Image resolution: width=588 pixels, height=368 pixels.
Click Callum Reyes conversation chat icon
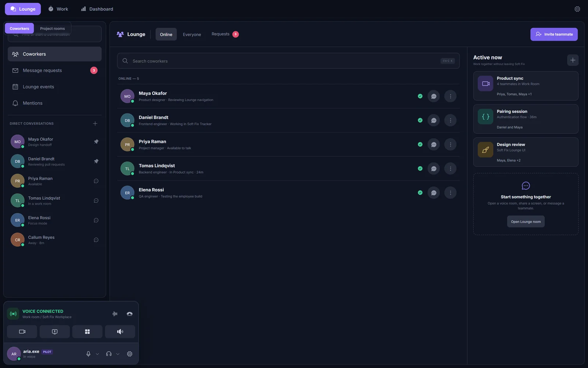tap(96, 240)
